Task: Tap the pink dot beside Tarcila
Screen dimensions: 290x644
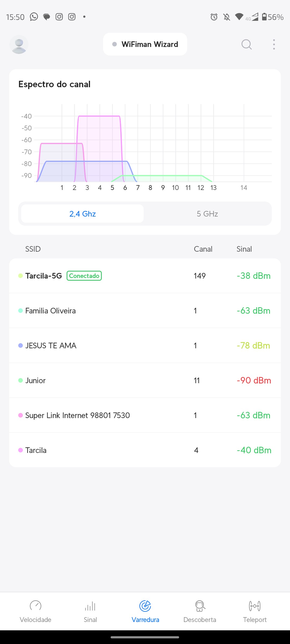Action: tap(20, 450)
